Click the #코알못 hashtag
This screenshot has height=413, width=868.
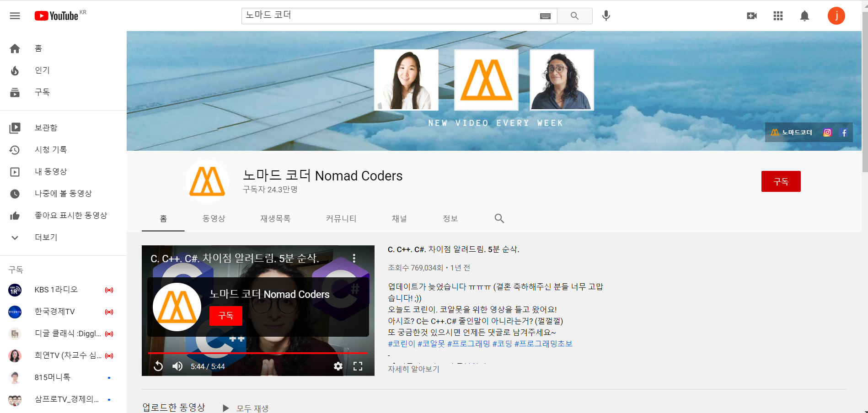431,344
